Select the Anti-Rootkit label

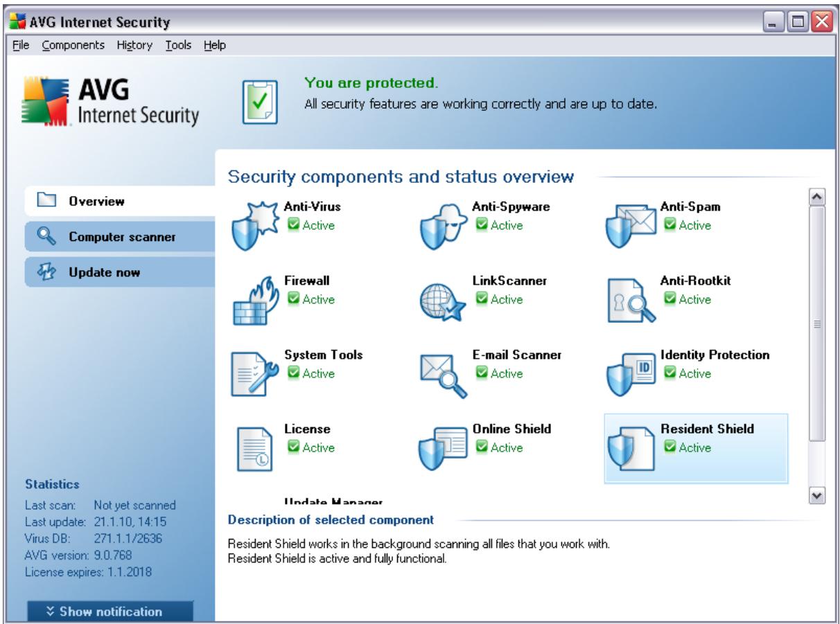pos(695,280)
